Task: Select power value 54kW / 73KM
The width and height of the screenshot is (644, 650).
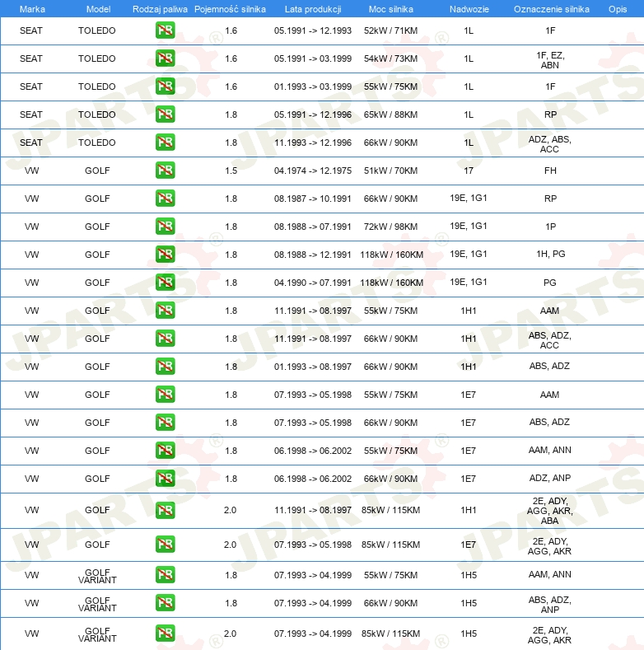Action: pos(391,58)
